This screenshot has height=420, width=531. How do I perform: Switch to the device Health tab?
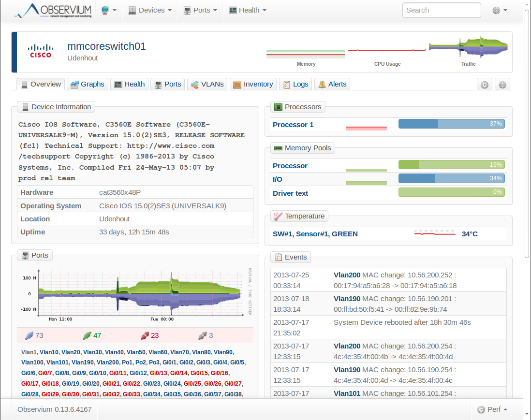pos(129,84)
